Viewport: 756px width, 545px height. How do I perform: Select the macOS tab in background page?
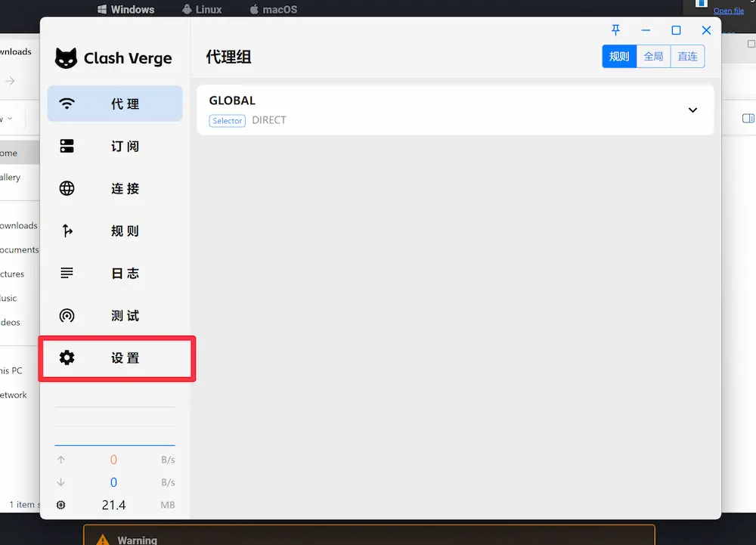[x=273, y=10]
